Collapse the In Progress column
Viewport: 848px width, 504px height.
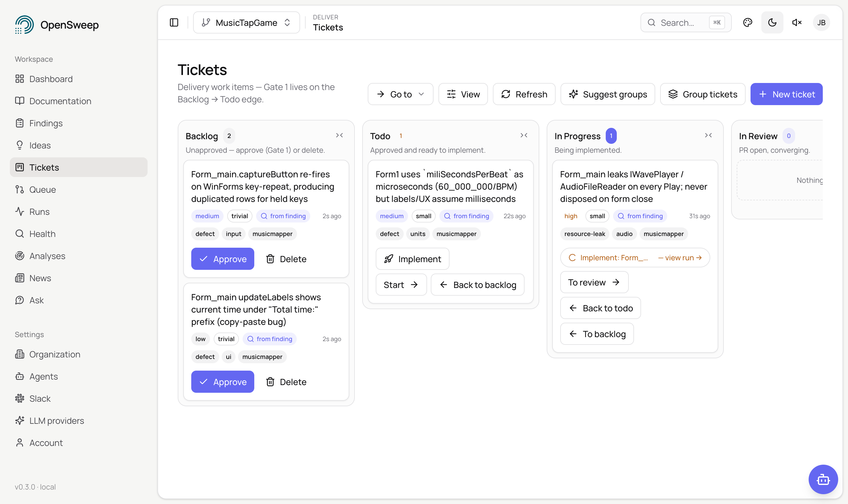pos(708,135)
